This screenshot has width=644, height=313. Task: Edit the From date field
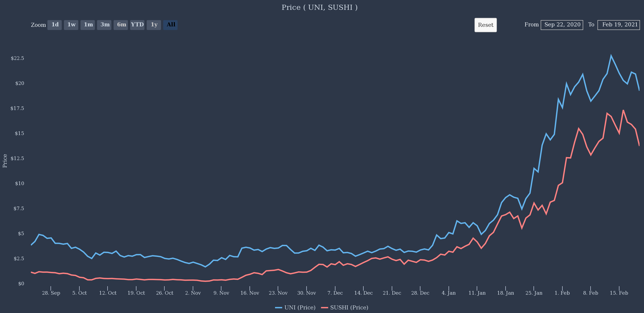562,25
